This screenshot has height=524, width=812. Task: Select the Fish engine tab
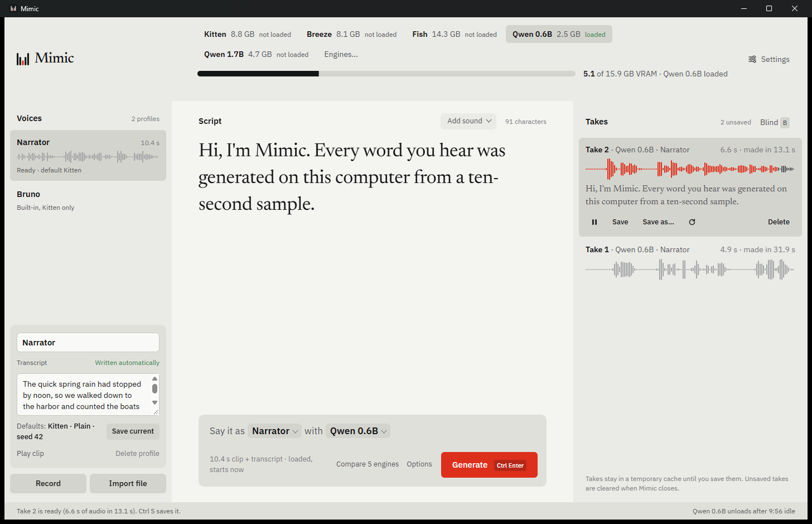click(x=455, y=34)
